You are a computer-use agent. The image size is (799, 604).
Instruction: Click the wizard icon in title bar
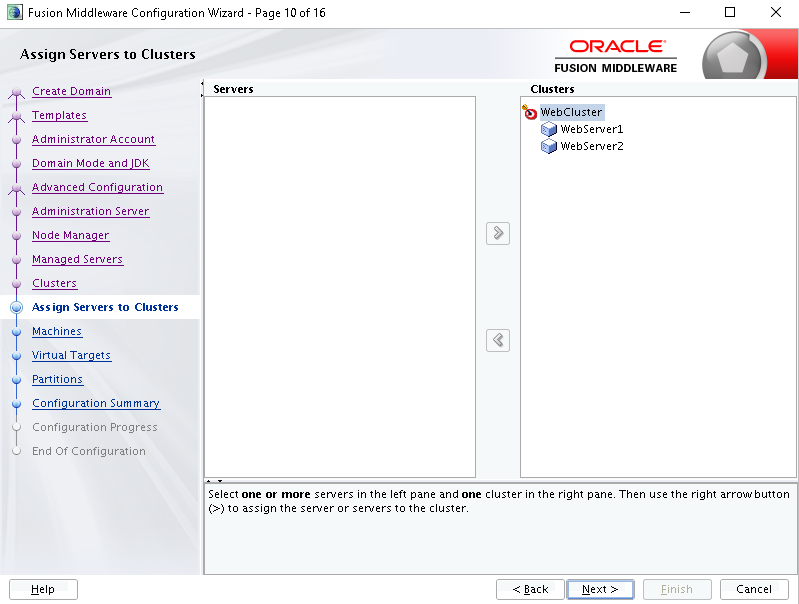click(14, 12)
